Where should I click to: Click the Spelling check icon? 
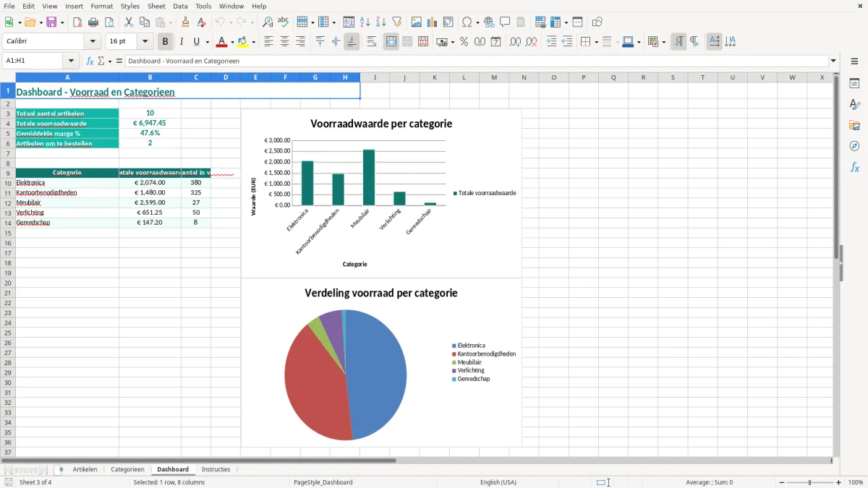click(x=284, y=22)
